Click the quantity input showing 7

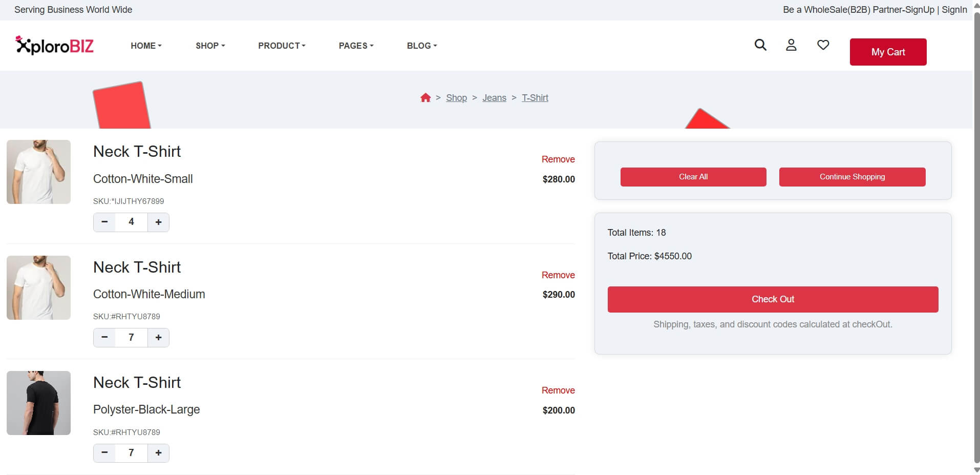point(131,337)
